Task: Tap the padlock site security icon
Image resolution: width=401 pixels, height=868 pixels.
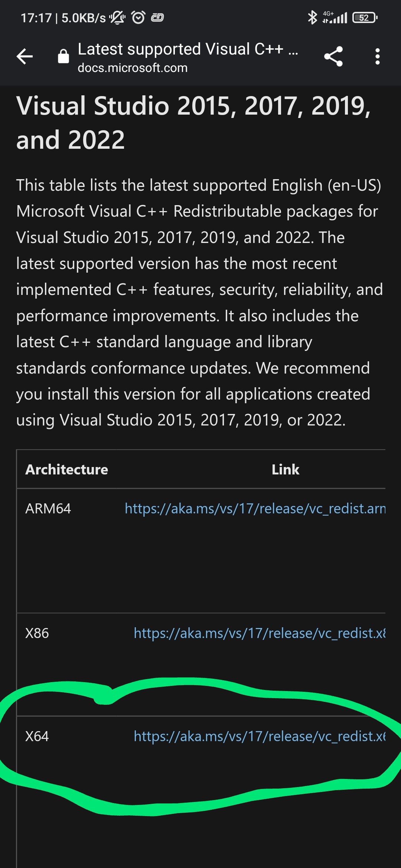Action: click(63, 56)
